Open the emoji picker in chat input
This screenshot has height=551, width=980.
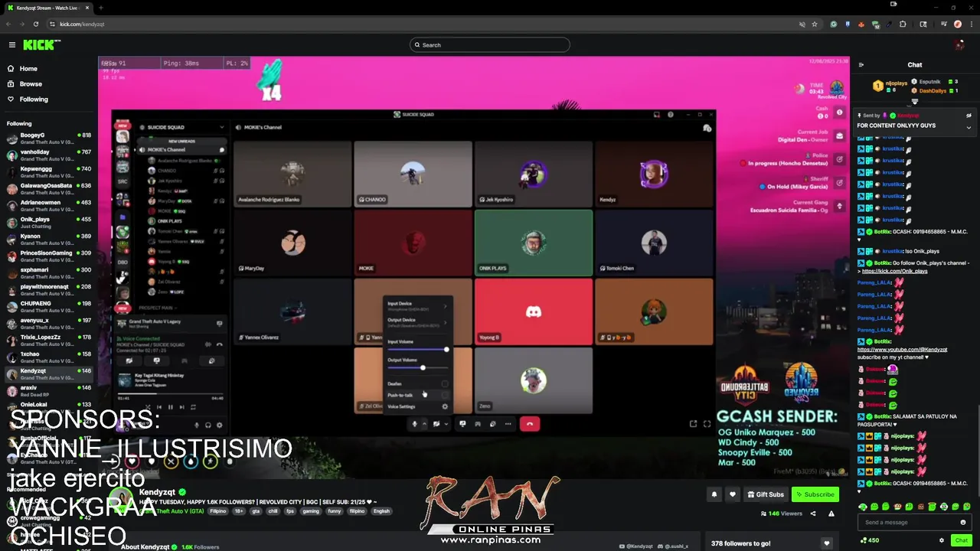[x=962, y=522]
